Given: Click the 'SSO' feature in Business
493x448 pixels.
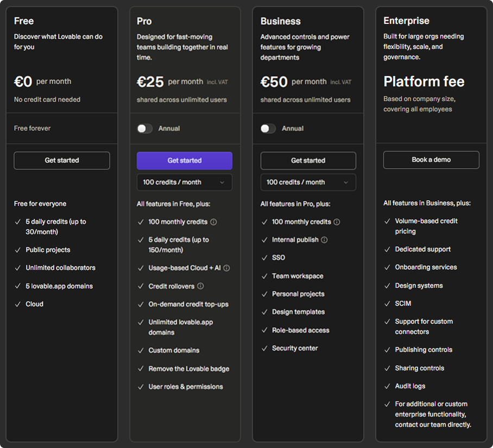Looking at the screenshot, I should tap(279, 258).
